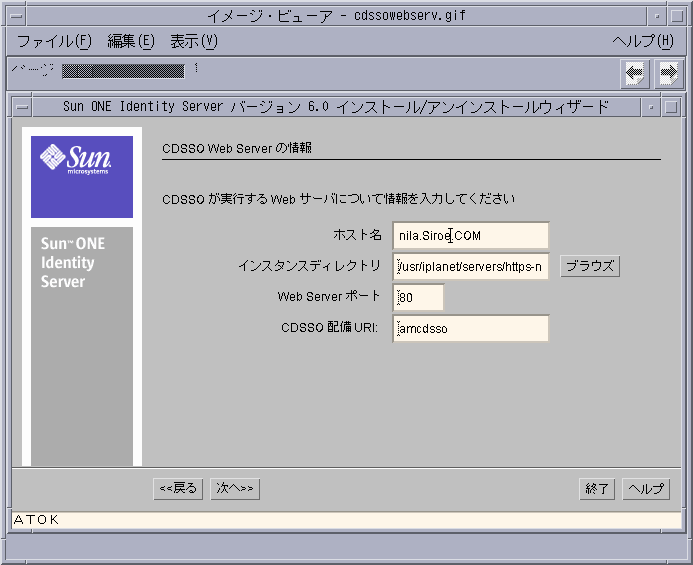Open the ヘルプ(H) menu

coord(643,42)
